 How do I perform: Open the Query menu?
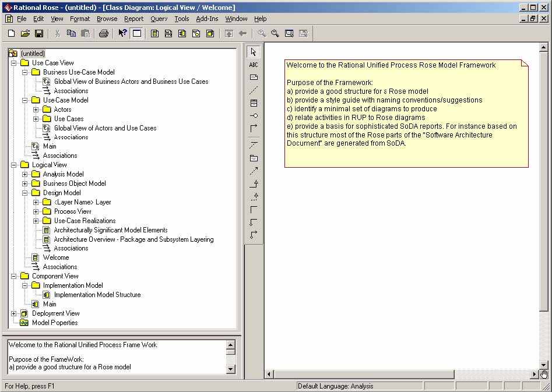pyautogui.click(x=159, y=19)
